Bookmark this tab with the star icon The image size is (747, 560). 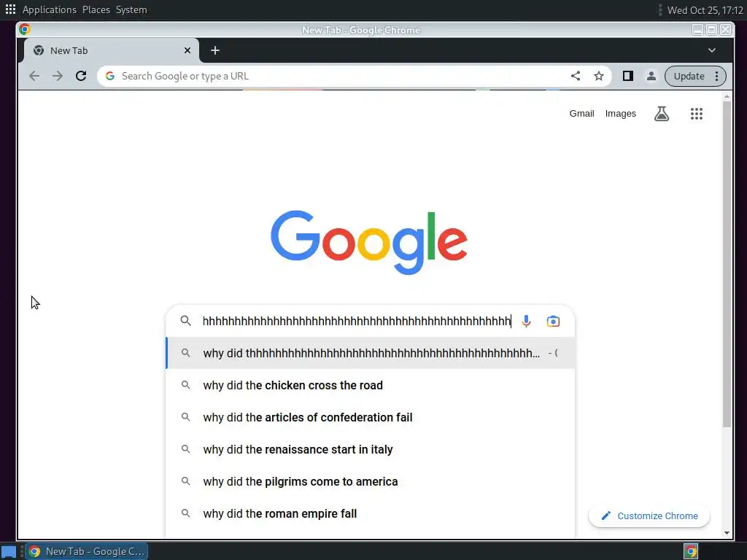point(599,76)
